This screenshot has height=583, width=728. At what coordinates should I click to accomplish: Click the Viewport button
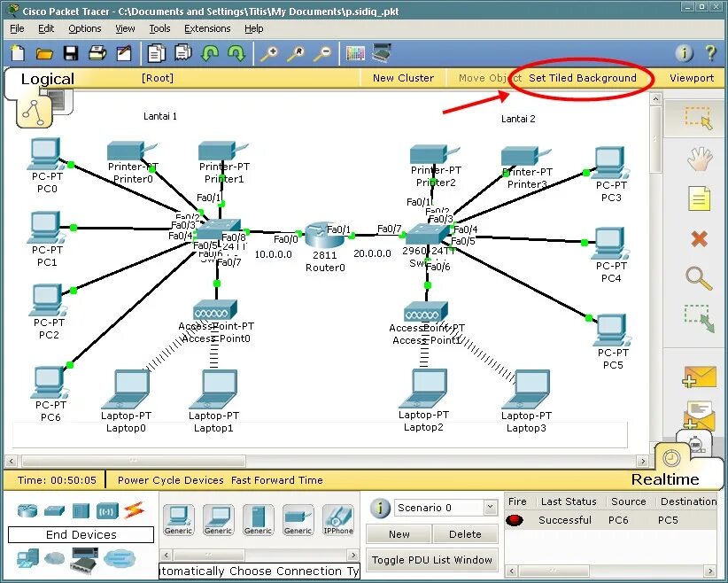[x=692, y=78]
